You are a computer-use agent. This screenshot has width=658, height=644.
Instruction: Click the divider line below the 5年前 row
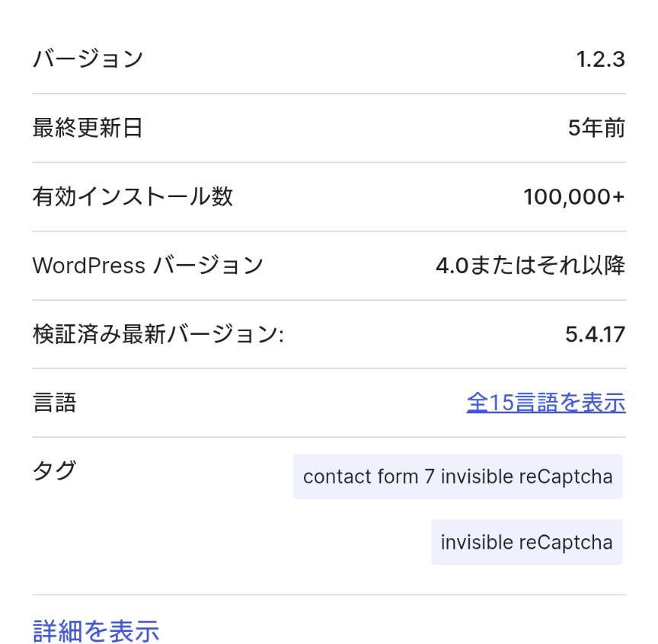click(x=329, y=162)
